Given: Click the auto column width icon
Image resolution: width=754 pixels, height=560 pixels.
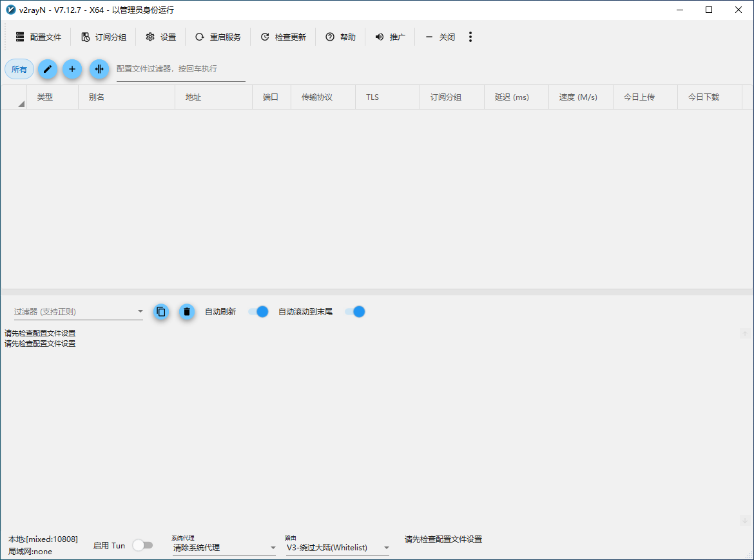Looking at the screenshot, I should click(x=99, y=69).
